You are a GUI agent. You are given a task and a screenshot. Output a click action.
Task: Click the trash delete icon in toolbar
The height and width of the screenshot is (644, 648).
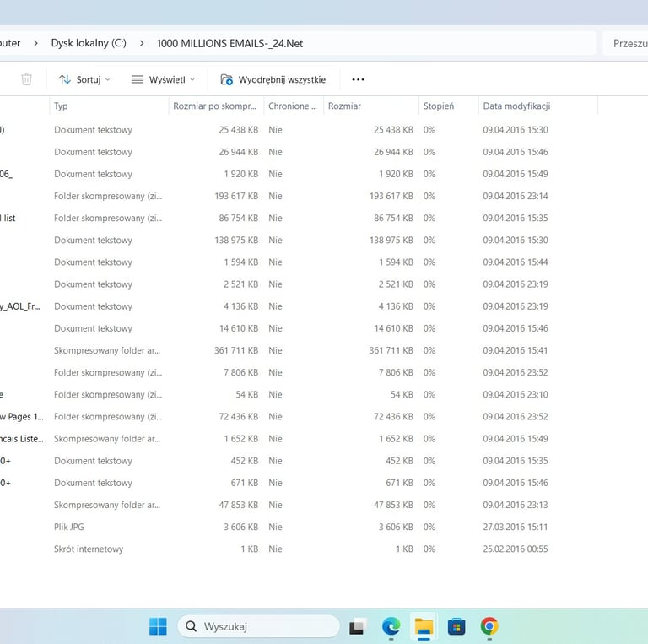[x=26, y=79]
